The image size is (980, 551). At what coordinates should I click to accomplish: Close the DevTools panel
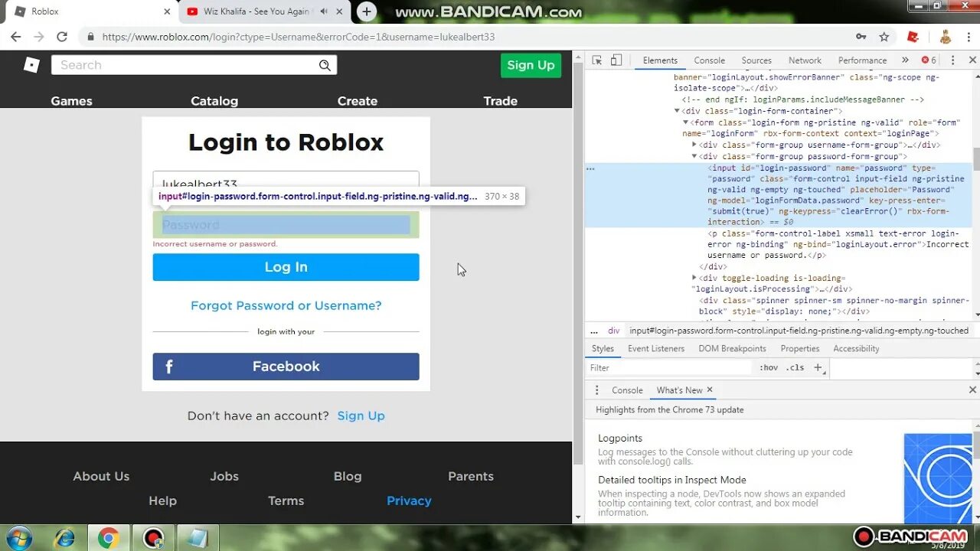click(973, 60)
